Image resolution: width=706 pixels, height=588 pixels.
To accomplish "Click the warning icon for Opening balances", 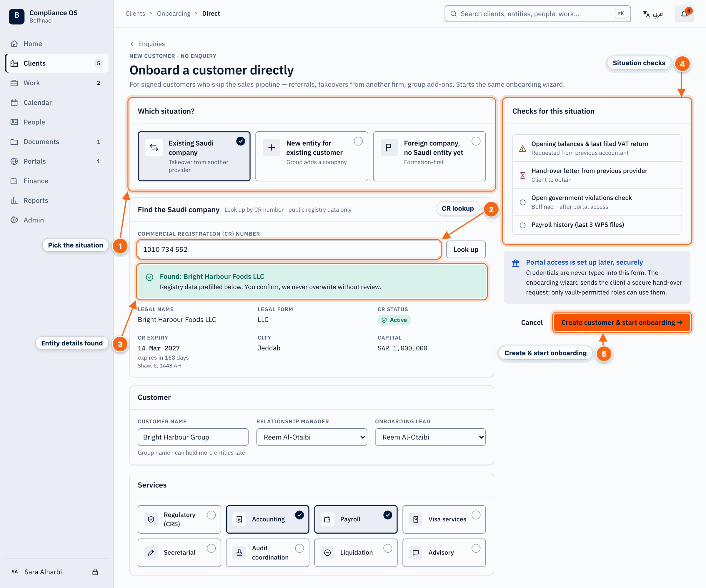I will pos(522,148).
